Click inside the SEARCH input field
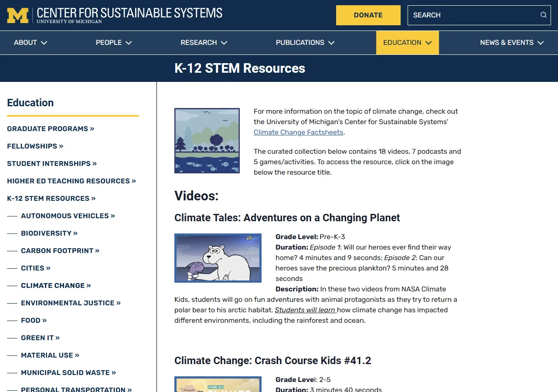Image resolution: width=558 pixels, height=392 pixels. tap(471, 15)
